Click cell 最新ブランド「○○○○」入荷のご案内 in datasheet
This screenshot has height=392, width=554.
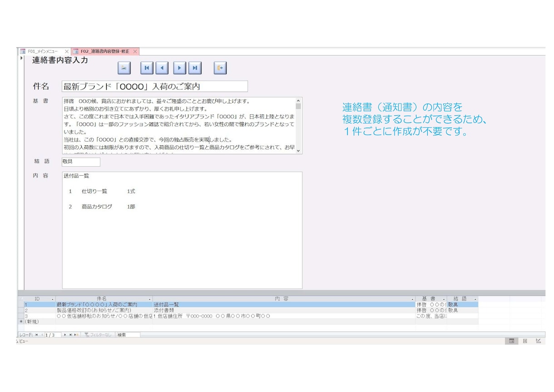pos(104,304)
